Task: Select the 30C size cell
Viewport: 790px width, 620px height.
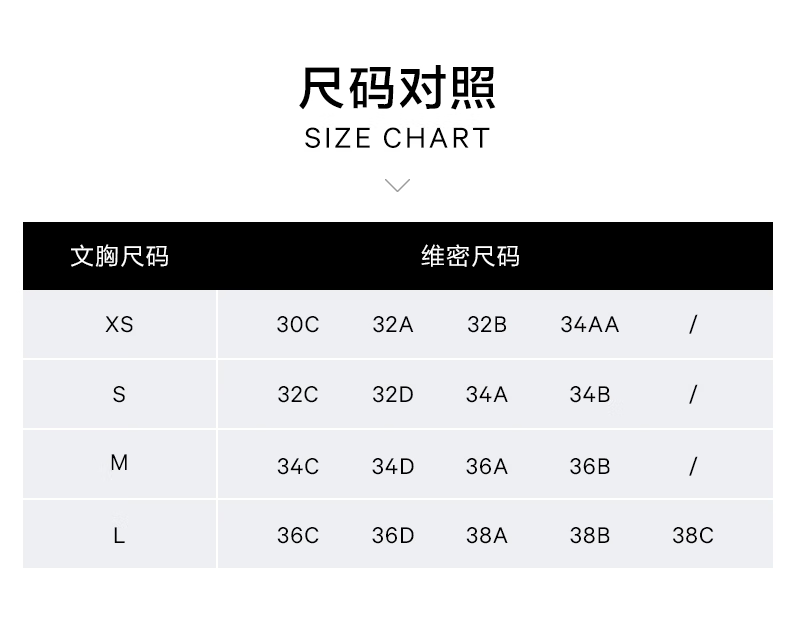Action: (298, 324)
